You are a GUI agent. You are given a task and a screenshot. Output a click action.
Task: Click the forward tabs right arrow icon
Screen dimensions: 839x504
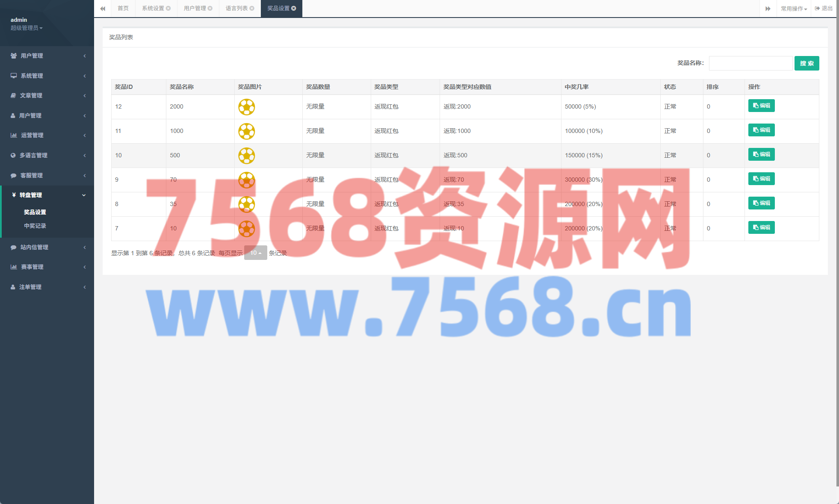coord(768,9)
